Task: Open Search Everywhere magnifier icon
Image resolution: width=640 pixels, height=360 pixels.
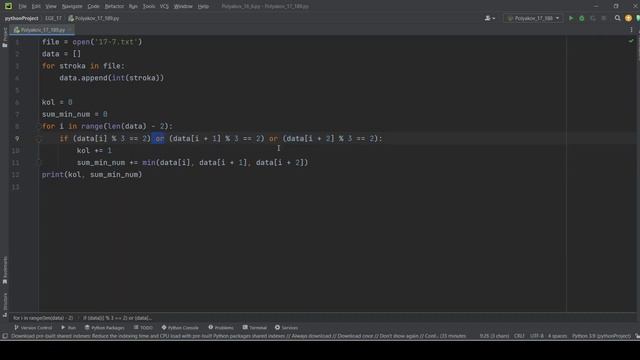Action: pyautogui.click(x=618, y=18)
